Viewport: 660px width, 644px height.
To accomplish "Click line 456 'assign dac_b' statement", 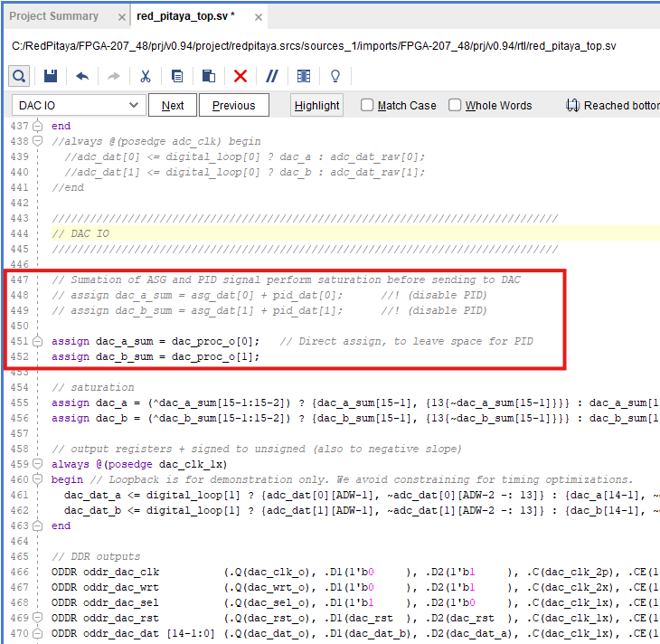I will coord(355,418).
